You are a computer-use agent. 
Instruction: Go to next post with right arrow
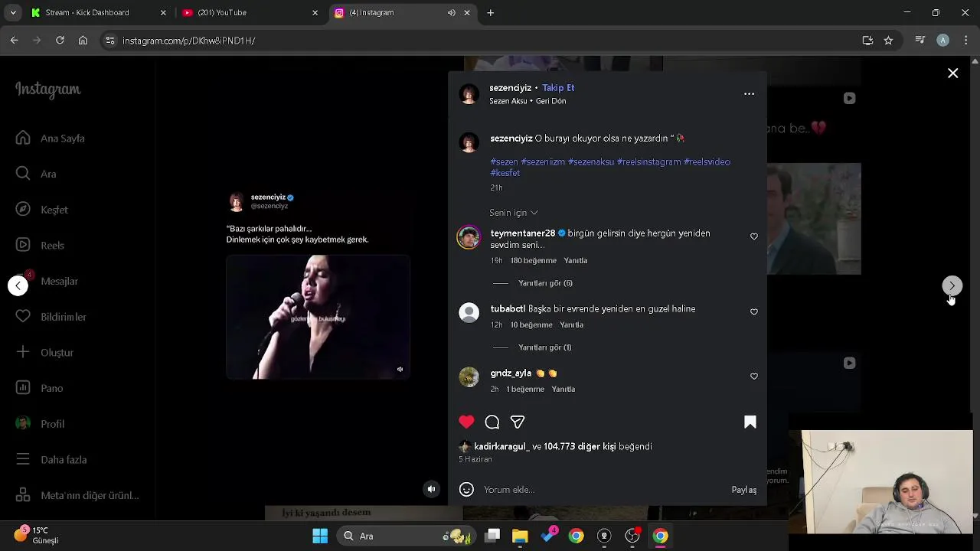point(952,285)
